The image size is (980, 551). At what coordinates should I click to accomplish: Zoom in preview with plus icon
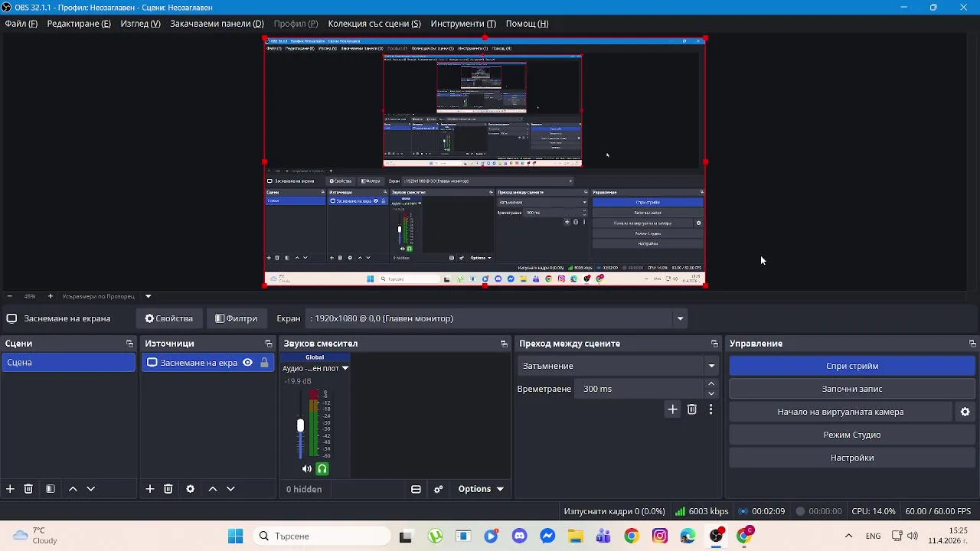[51, 296]
